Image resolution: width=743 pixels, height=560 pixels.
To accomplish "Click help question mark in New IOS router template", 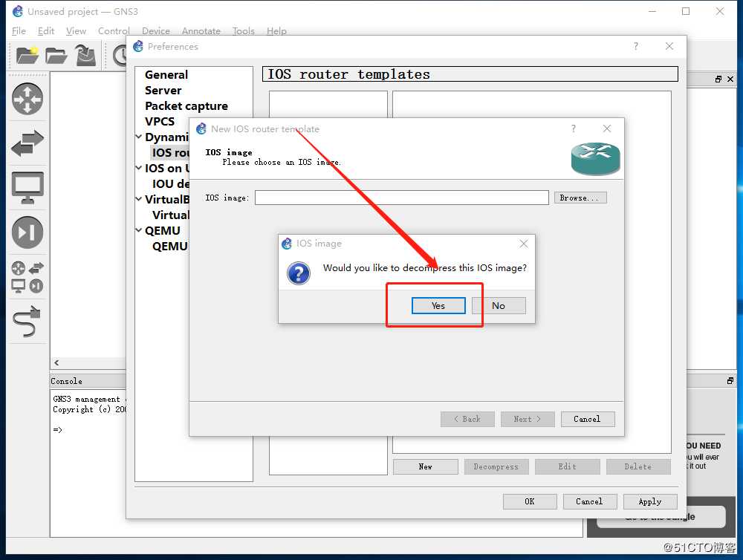I will pyautogui.click(x=574, y=128).
